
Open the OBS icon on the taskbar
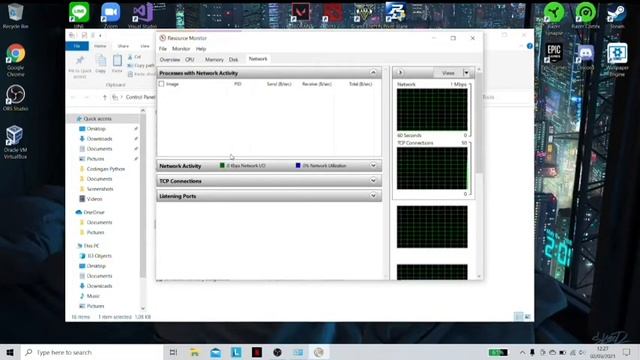[277, 352]
